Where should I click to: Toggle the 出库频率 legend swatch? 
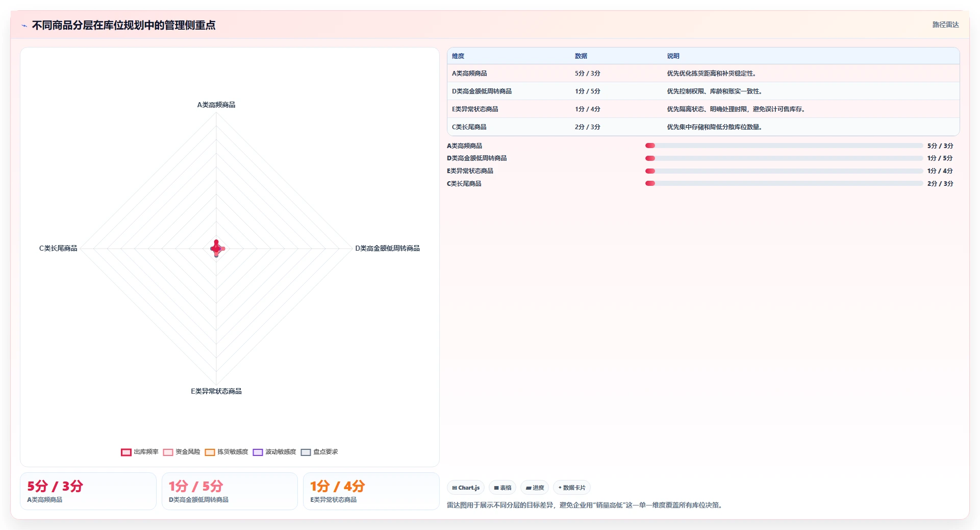coord(126,452)
